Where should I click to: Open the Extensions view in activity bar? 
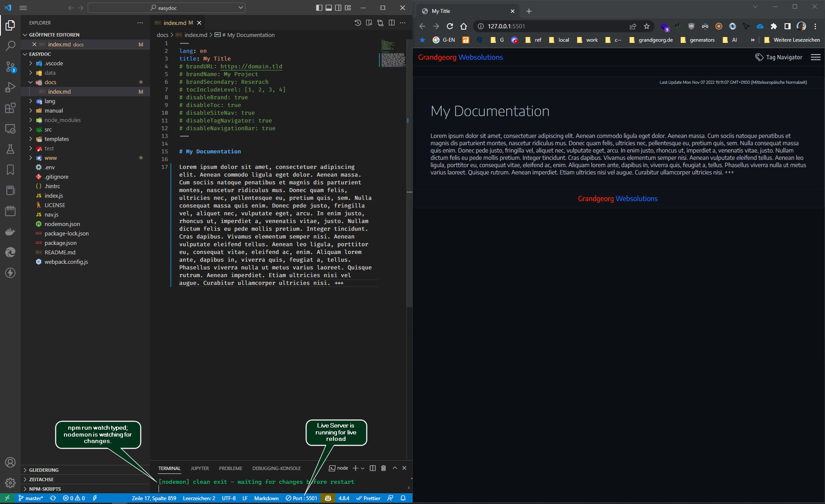[x=10, y=108]
